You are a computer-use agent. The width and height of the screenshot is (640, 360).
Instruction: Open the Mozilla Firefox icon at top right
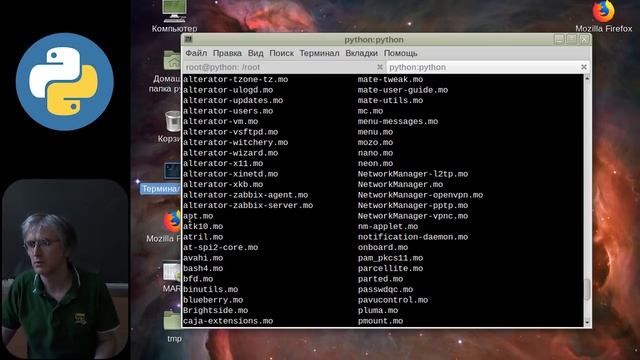pyautogui.click(x=604, y=16)
